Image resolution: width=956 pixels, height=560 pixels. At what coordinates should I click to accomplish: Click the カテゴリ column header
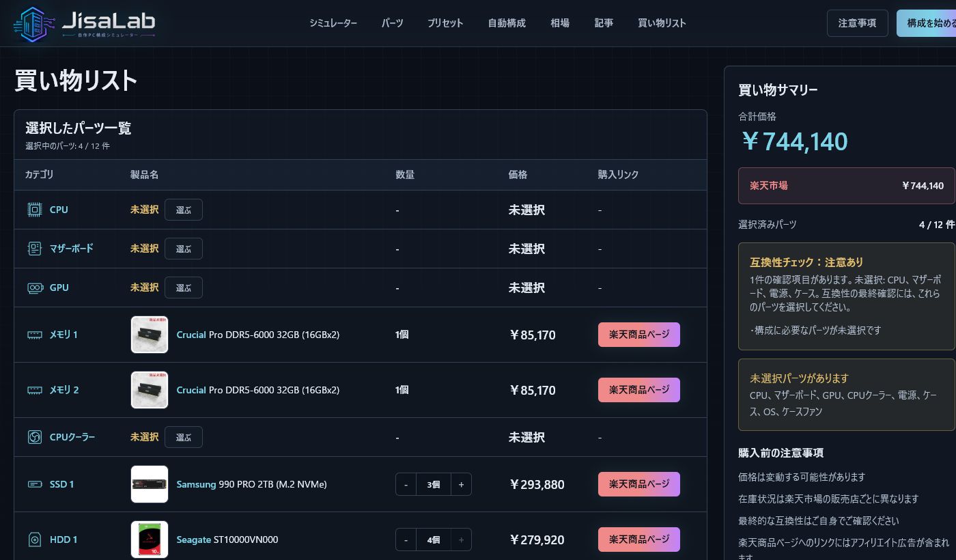click(x=39, y=175)
